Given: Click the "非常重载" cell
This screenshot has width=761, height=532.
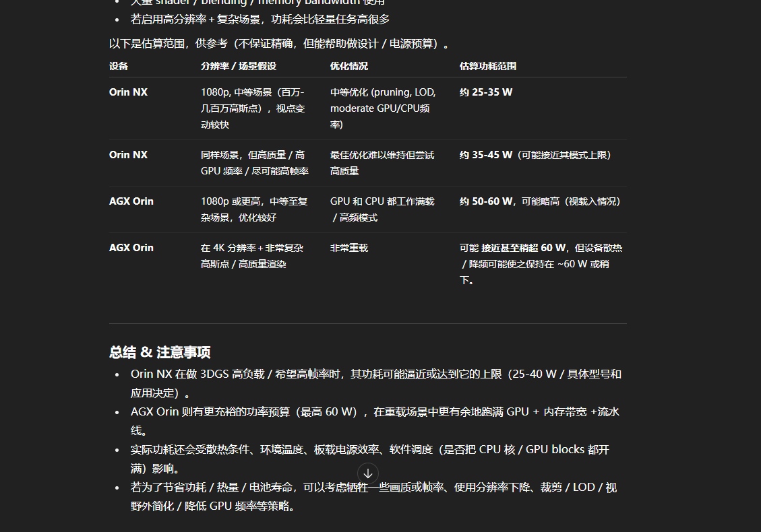Looking at the screenshot, I should [x=349, y=248].
